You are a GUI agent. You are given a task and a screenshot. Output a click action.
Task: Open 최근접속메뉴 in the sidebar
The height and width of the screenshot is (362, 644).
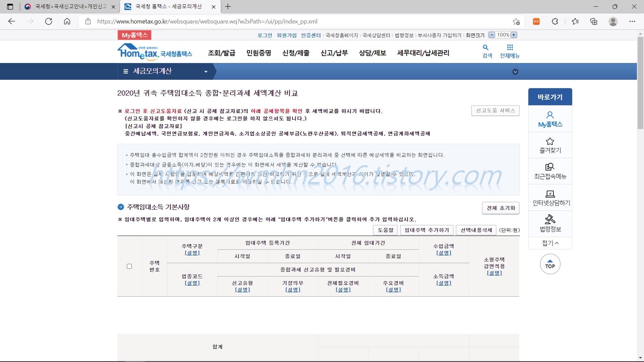point(550,172)
